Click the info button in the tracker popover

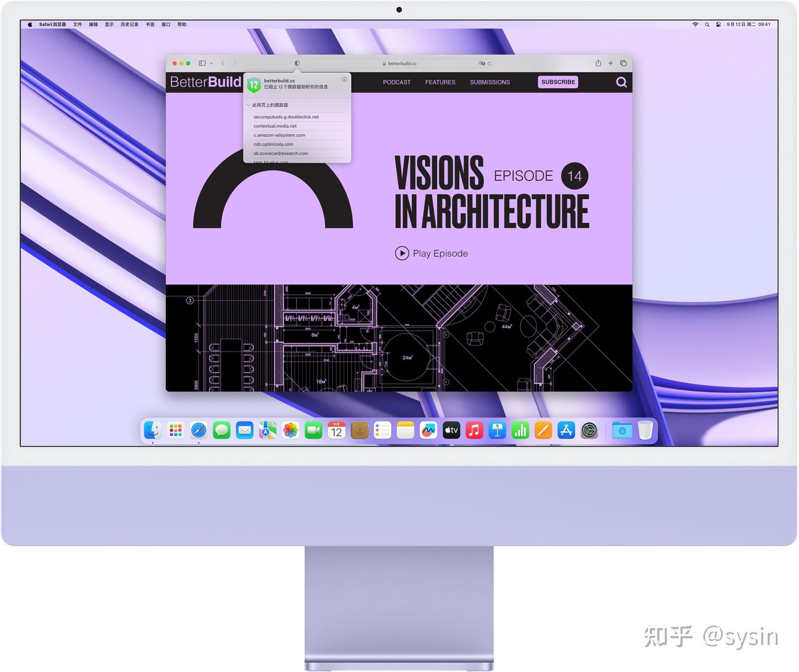tap(344, 79)
